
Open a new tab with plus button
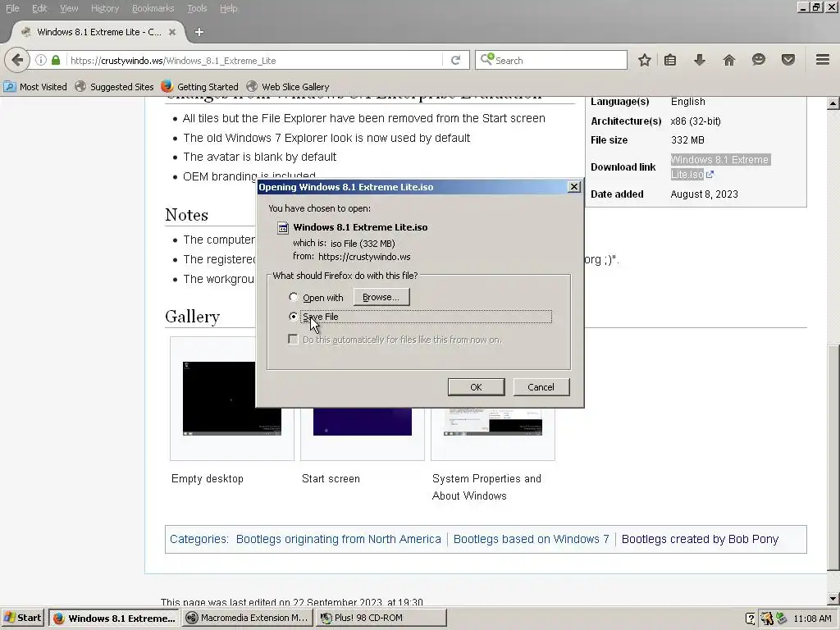coord(199,32)
